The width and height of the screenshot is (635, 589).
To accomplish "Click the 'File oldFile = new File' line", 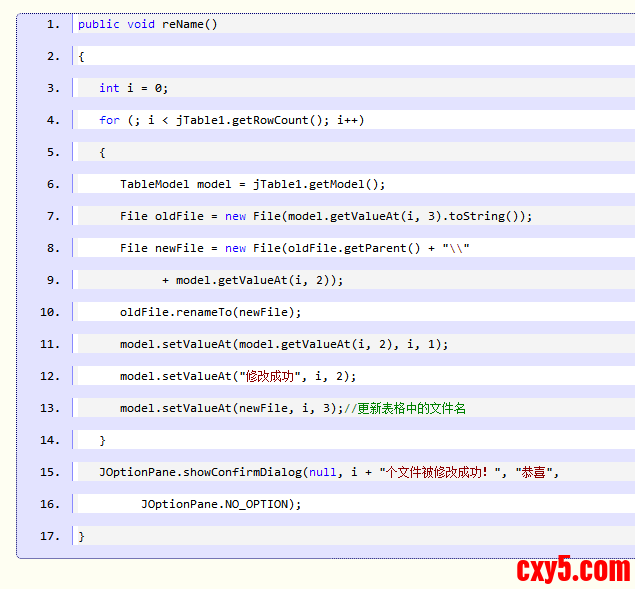I will point(326,216).
